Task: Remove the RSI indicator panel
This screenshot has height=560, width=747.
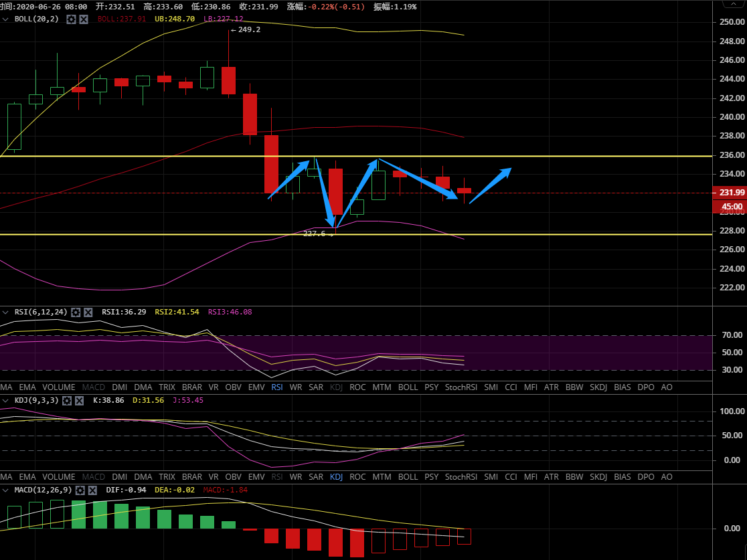Action: point(88,312)
